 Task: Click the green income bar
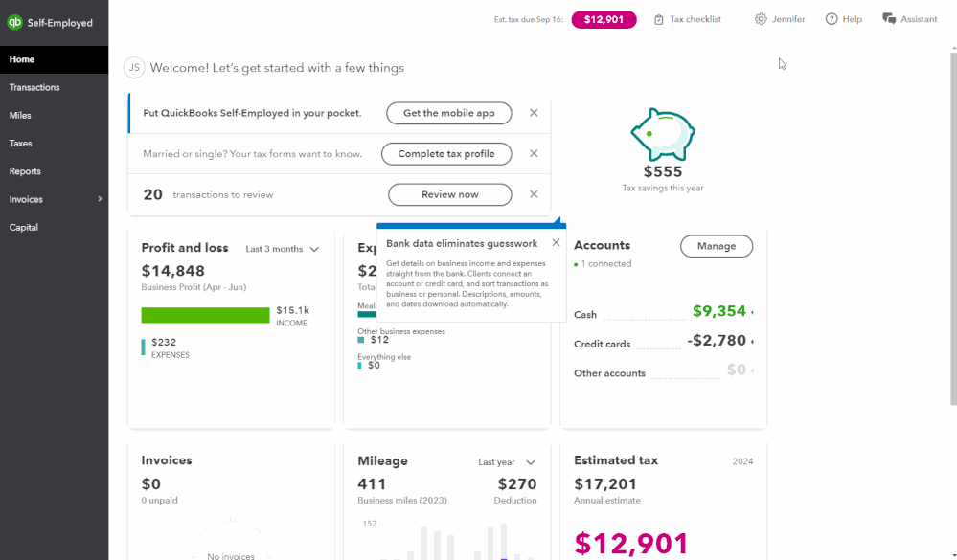click(x=205, y=315)
